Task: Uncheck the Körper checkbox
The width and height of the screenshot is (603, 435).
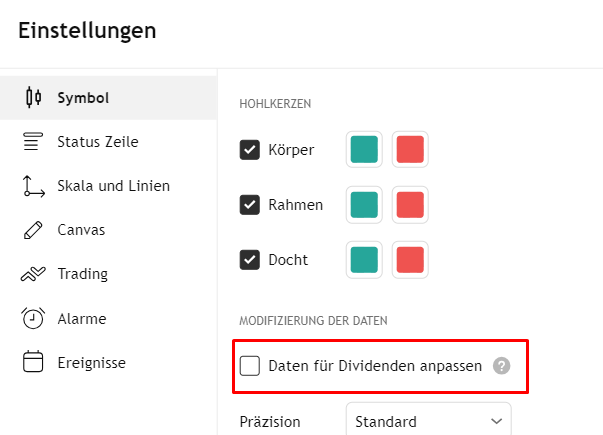Action: pyautogui.click(x=250, y=150)
